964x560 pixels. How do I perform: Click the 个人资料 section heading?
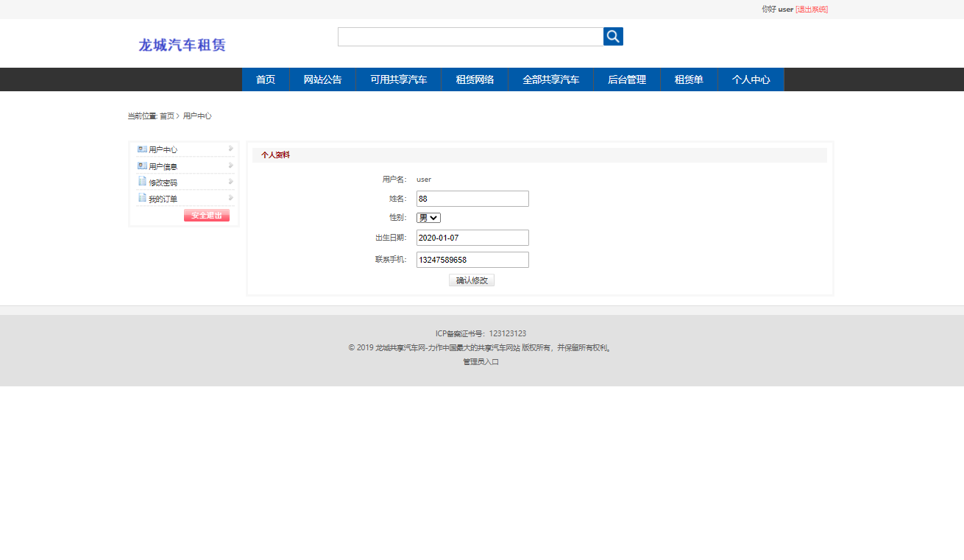(275, 155)
